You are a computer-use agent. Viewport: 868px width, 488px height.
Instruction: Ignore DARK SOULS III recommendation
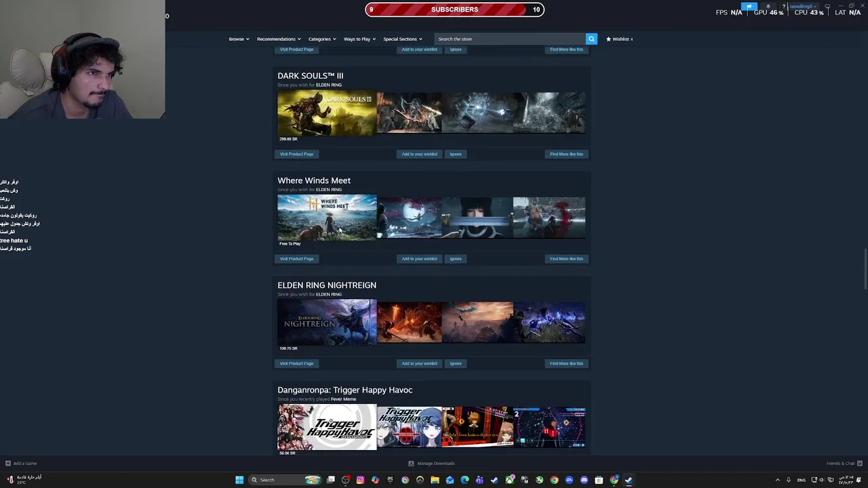click(x=456, y=154)
